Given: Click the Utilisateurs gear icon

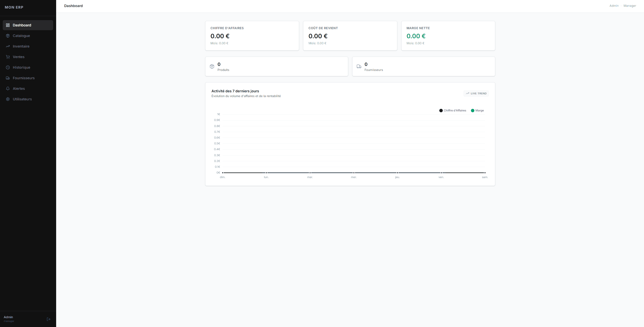Looking at the screenshot, I should click(x=8, y=99).
